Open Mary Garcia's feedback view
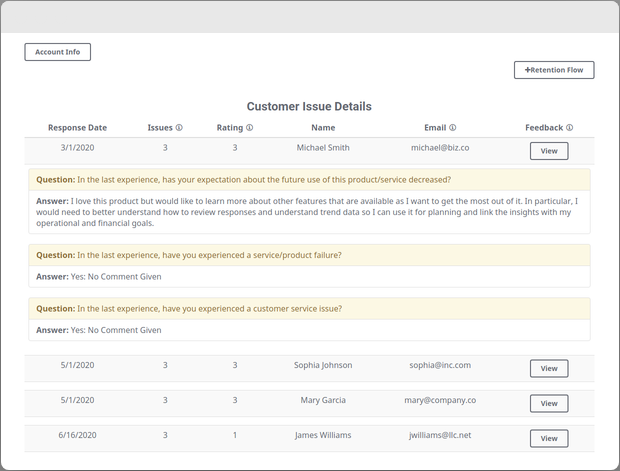 tap(549, 404)
